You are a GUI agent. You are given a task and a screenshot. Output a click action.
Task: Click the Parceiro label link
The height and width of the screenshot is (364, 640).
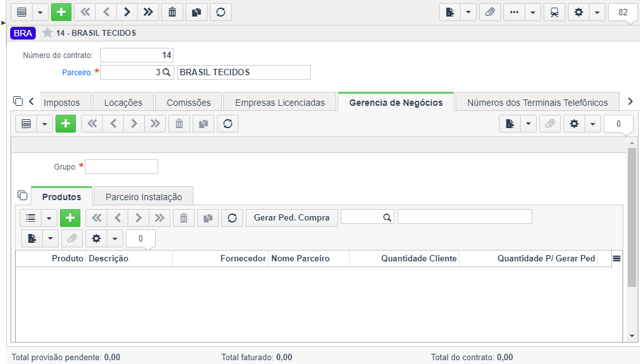[x=77, y=72]
